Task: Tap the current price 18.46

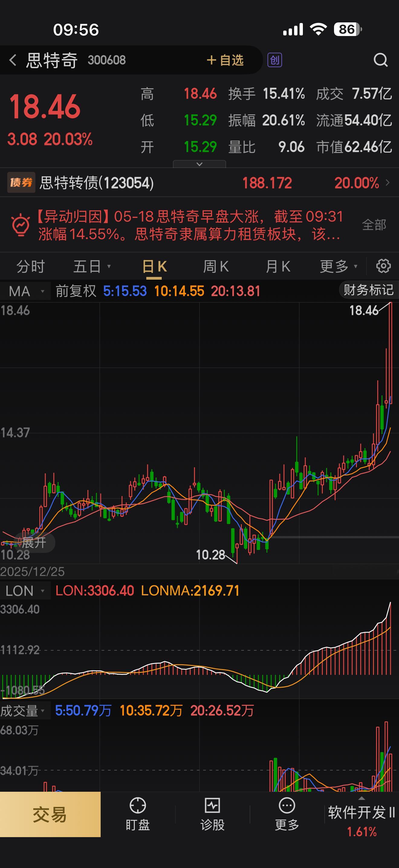Action: tap(45, 107)
